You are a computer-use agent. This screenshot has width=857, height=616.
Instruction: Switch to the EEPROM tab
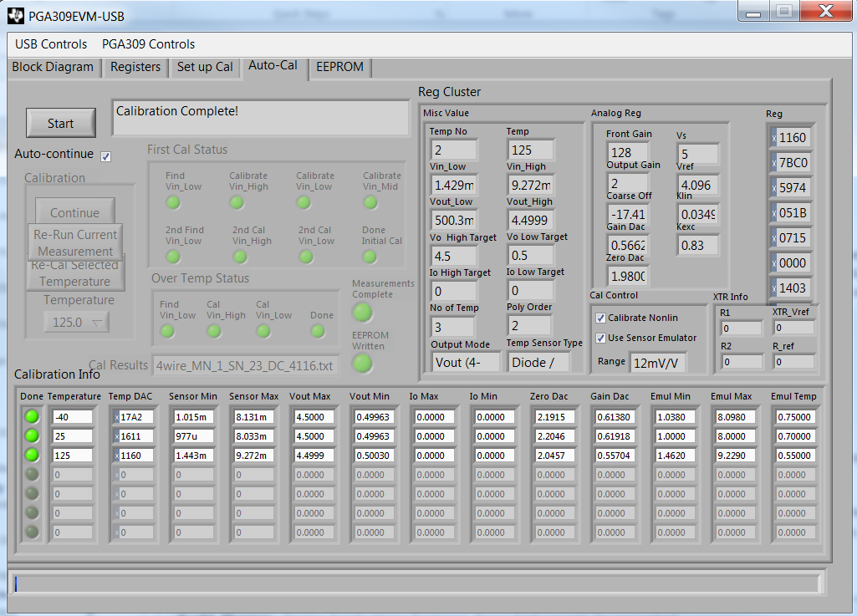click(339, 68)
